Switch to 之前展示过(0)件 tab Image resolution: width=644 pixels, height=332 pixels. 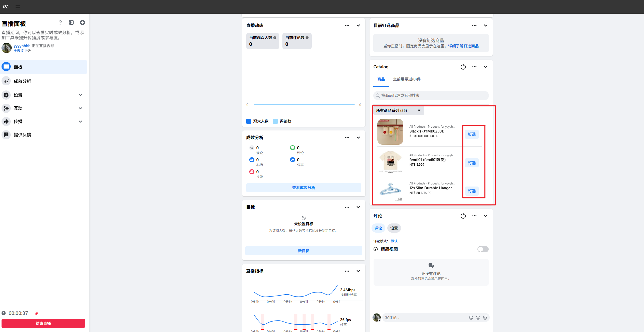[407, 79]
